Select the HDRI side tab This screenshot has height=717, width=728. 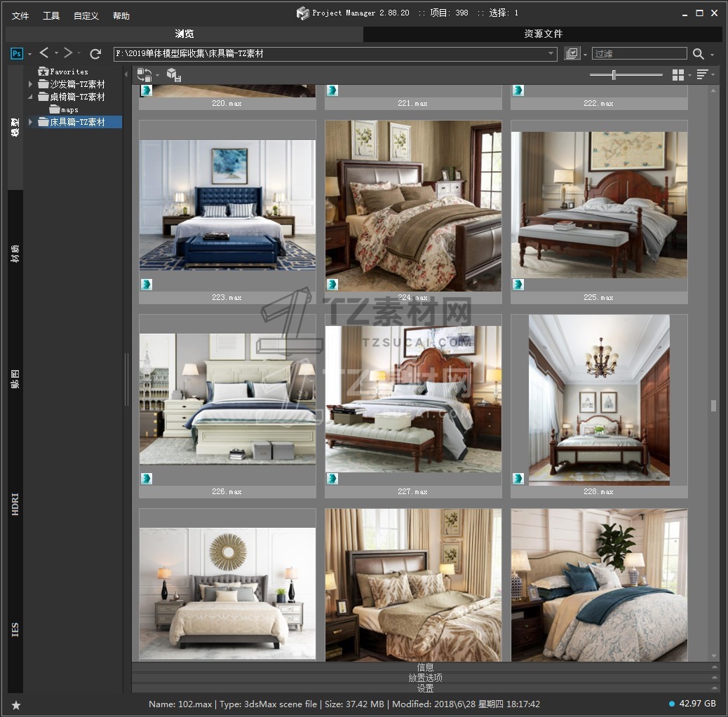(15, 504)
